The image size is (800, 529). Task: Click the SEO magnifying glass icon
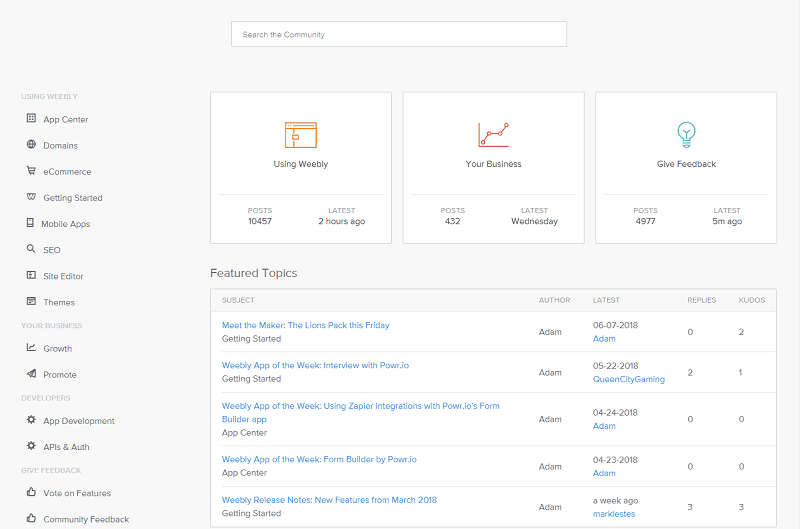pyautogui.click(x=31, y=248)
